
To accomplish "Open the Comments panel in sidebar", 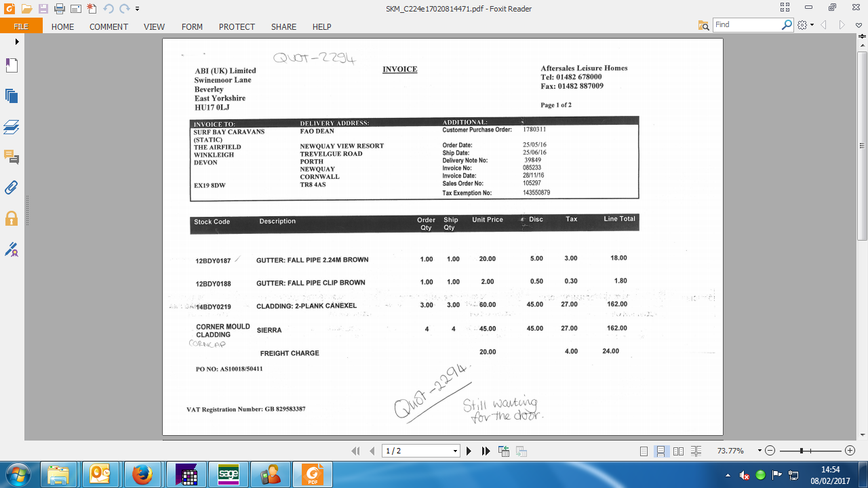I will 12,157.
